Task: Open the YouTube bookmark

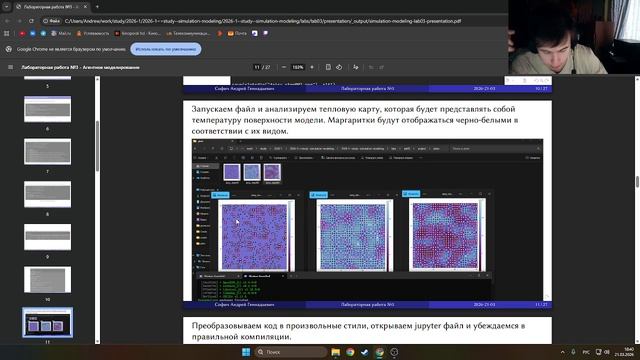Action: click(x=22, y=33)
